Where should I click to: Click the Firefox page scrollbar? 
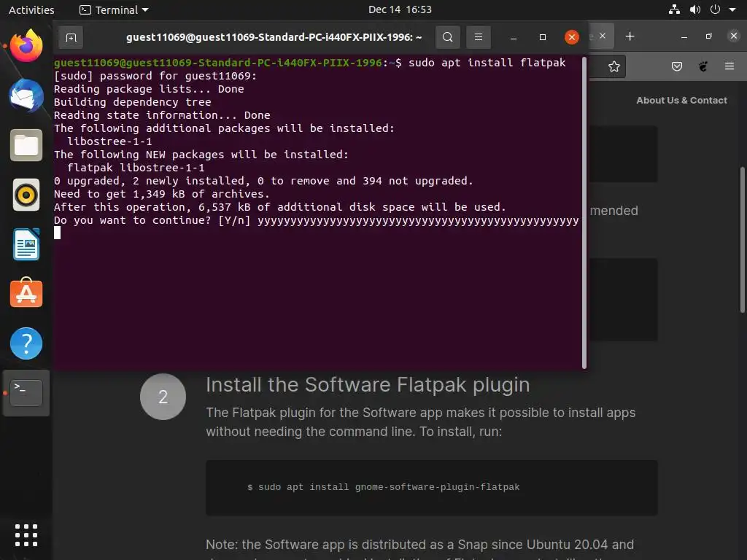[742, 240]
